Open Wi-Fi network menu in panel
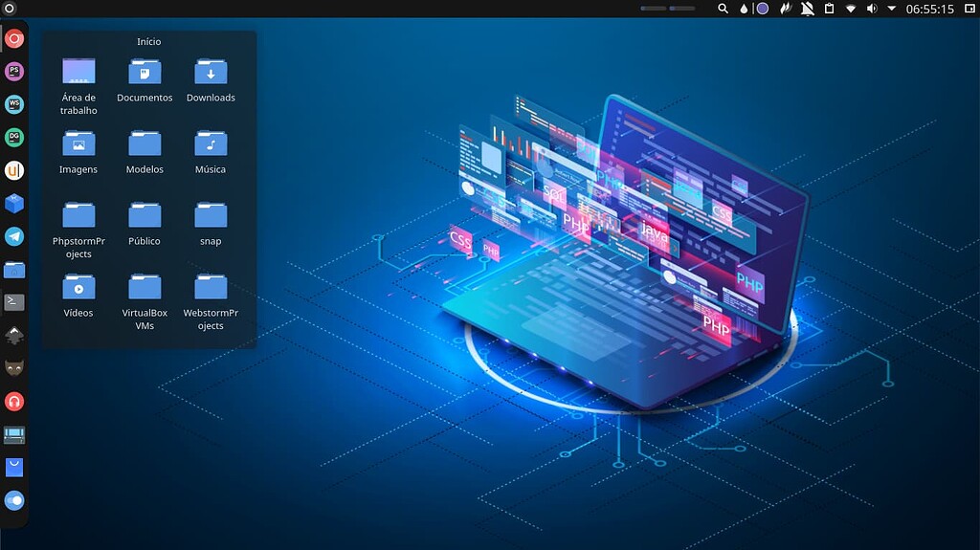 tap(851, 9)
